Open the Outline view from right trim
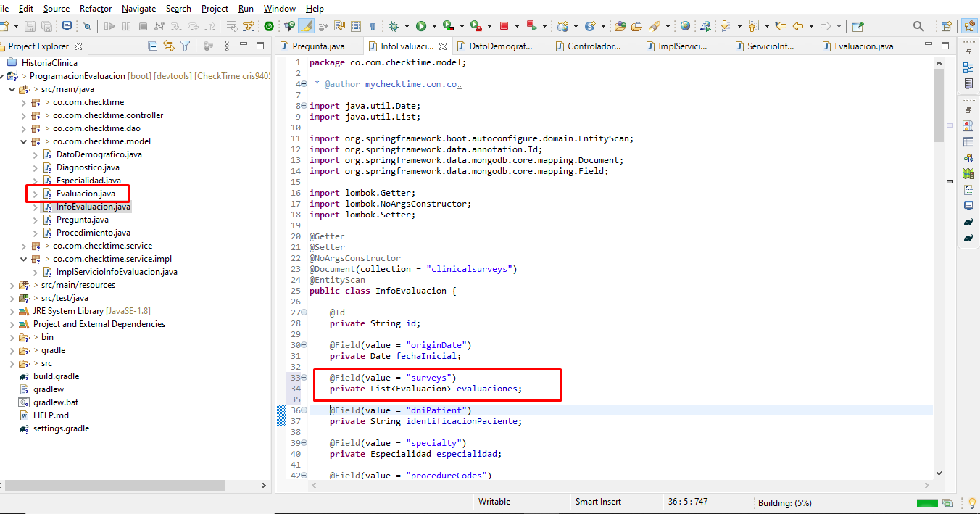 (x=968, y=67)
